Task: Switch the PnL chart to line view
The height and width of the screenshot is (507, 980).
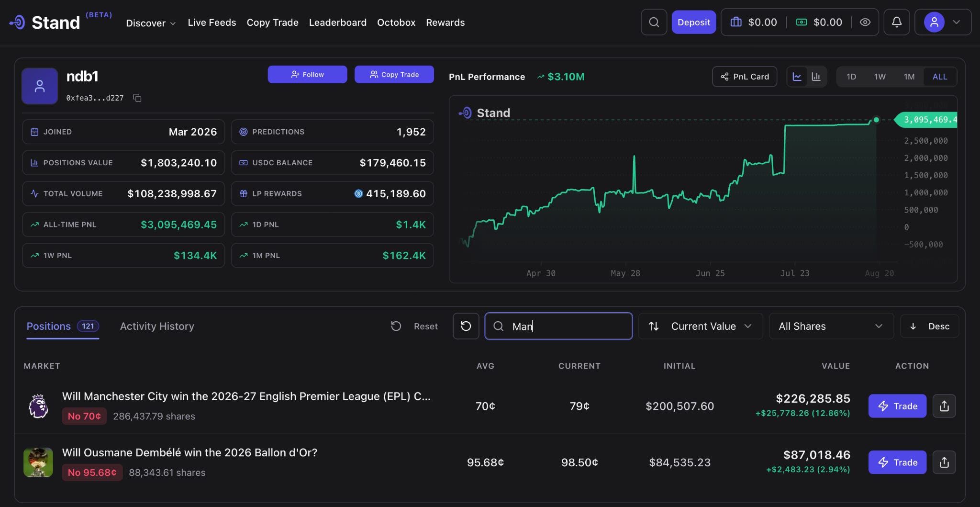Action: (797, 77)
